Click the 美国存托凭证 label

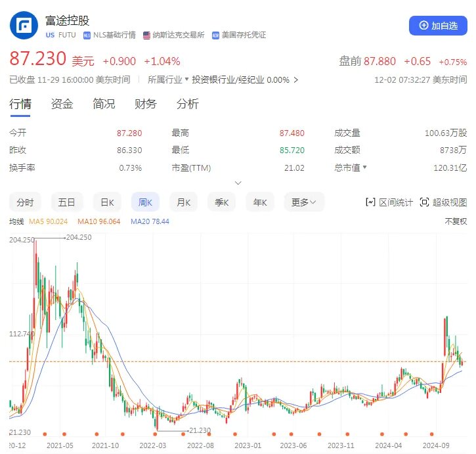244,35
